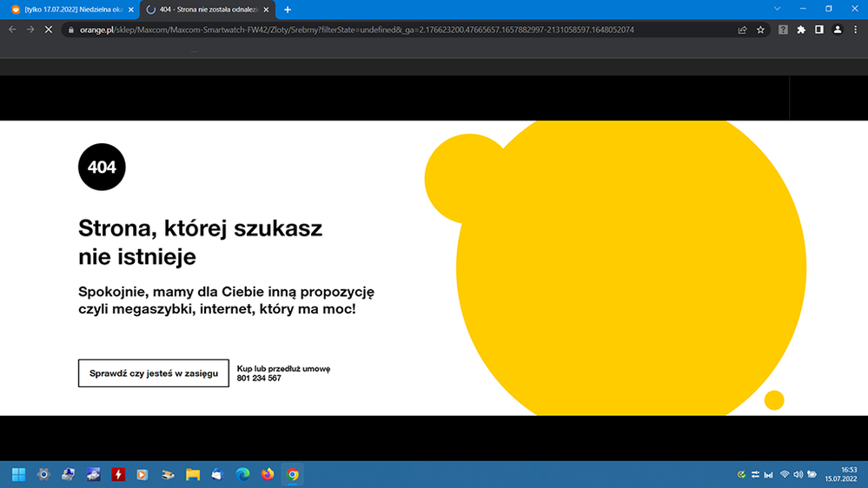Bookmark this page with the star icon
This screenshot has width=868, height=488.
761,30
